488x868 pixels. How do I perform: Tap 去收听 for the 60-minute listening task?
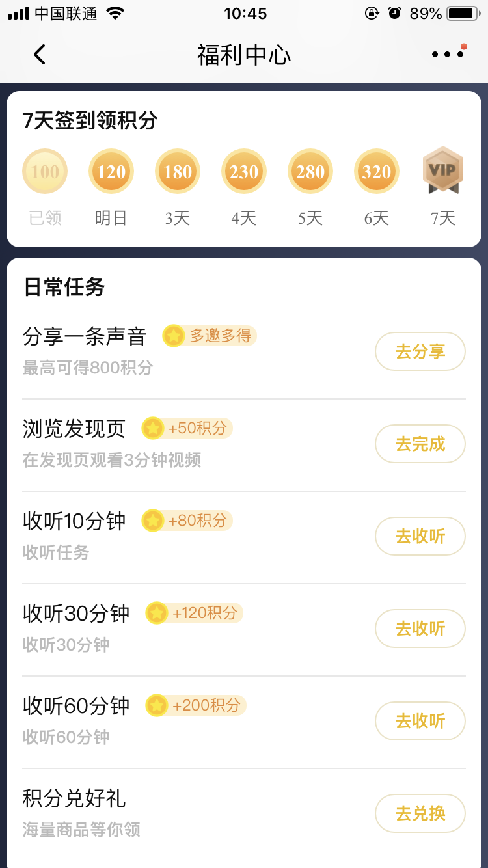420,722
